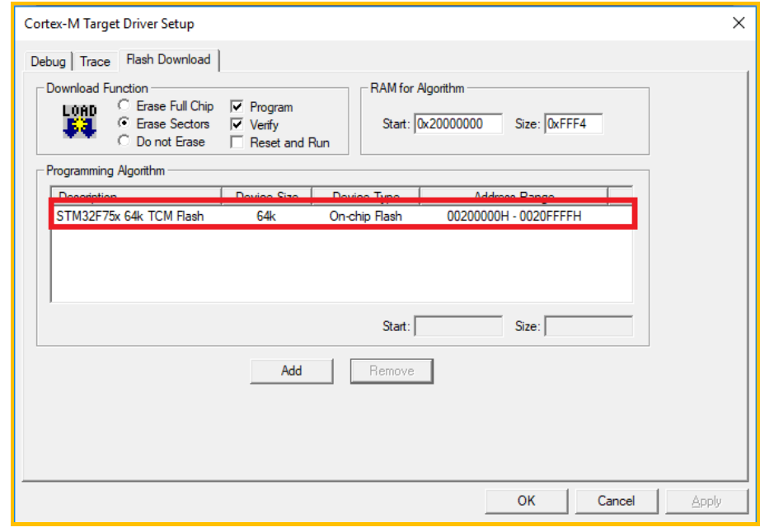Click the RAM Size field 0xFFF4
The image size is (774, 532).
tap(572, 124)
